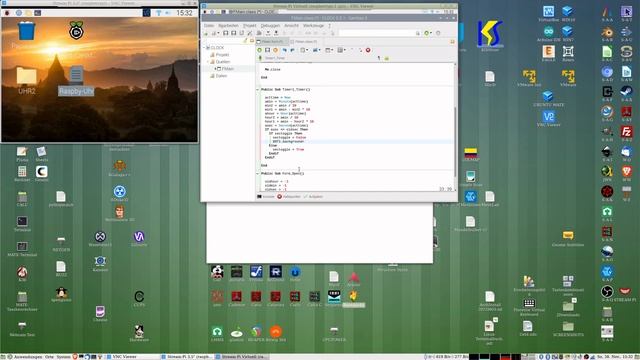Launch the VNC Viewer desktop icon
640x360 pixels.
(x=549, y=119)
